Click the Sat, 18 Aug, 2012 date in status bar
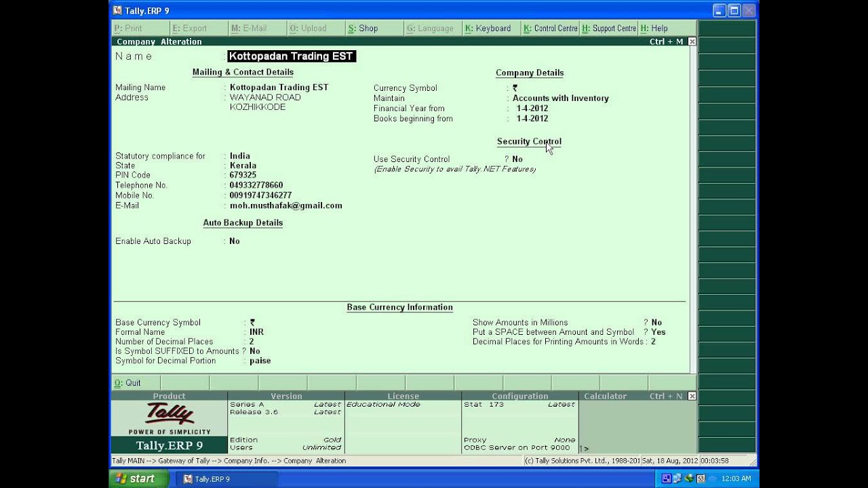 tap(669, 461)
